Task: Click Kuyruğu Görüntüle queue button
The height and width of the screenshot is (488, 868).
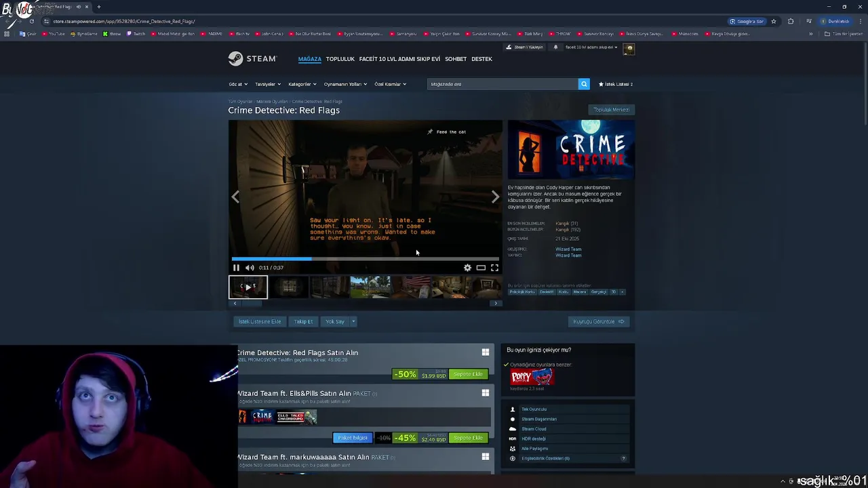Action: coord(599,321)
